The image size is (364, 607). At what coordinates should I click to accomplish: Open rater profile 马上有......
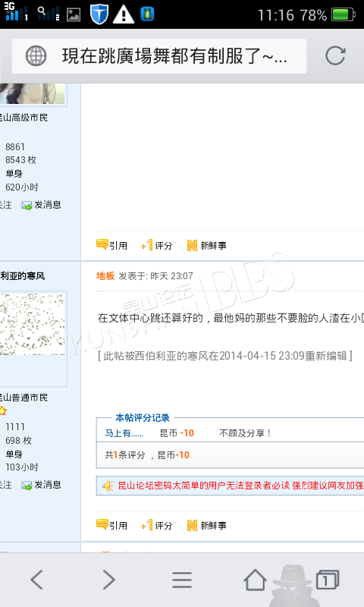coord(124,433)
